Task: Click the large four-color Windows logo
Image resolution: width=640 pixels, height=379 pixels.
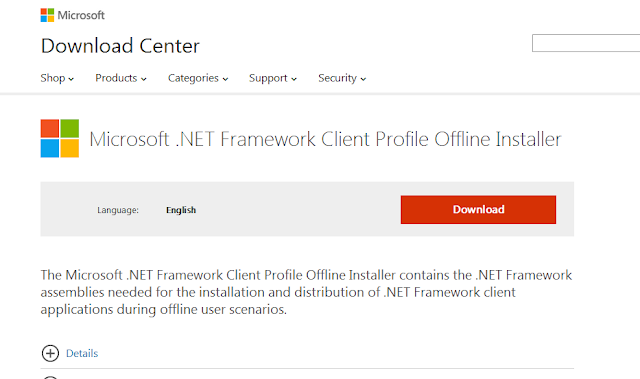Action: click(60, 138)
